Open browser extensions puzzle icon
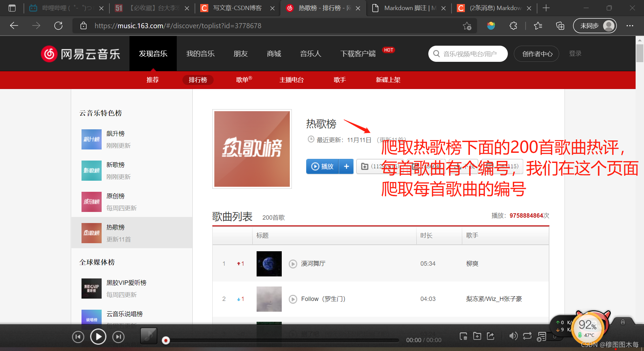Image resolution: width=644 pixels, height=351 pixels. (513, 26)
